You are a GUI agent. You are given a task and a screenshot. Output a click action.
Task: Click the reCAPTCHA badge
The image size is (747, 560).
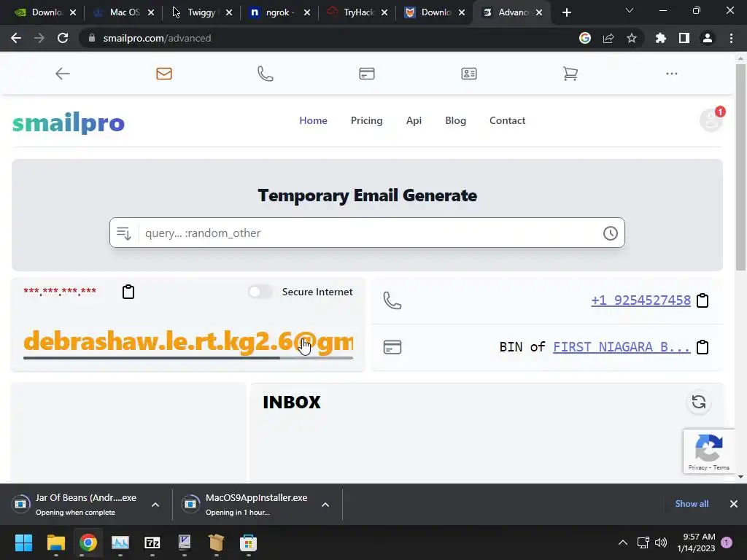coord(709,451)
